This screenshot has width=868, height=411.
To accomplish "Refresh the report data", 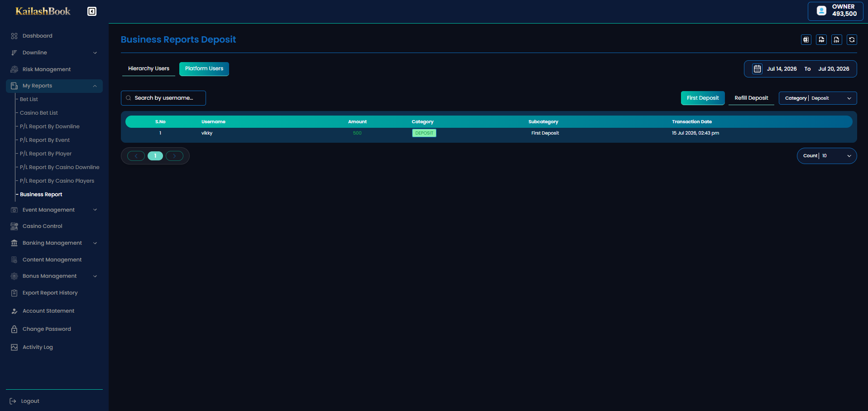I will tap(852, 40).
